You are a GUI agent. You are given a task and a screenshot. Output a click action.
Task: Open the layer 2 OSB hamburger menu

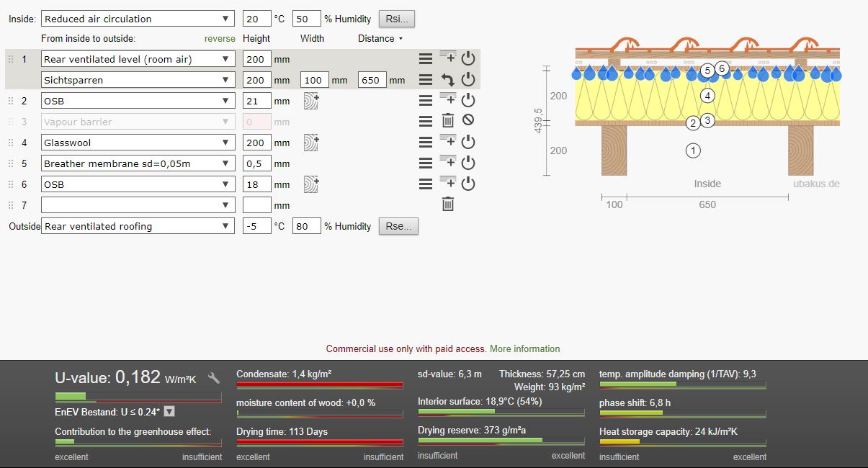tap(426, 101)
